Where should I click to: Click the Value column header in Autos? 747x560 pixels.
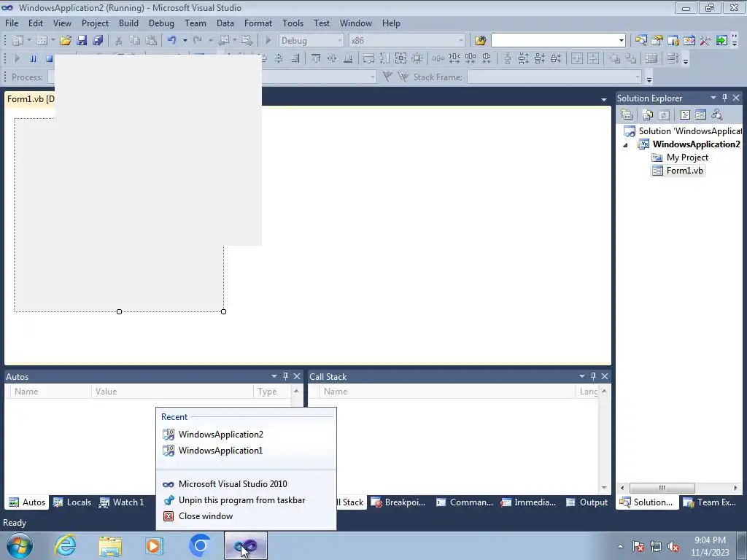[x=172, y=392]
